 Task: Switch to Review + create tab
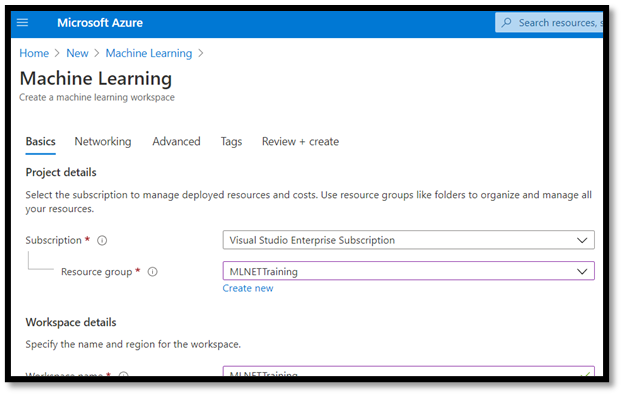(300, 142)
